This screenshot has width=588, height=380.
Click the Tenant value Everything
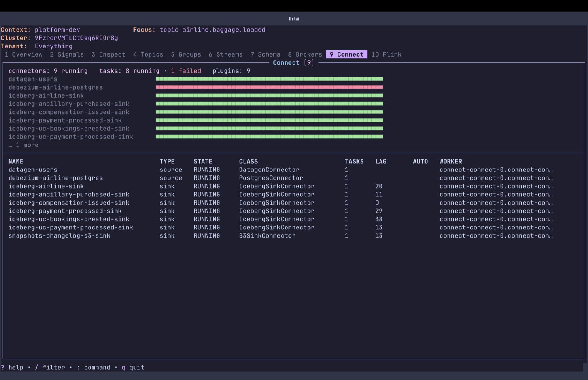tap(54, 46)
